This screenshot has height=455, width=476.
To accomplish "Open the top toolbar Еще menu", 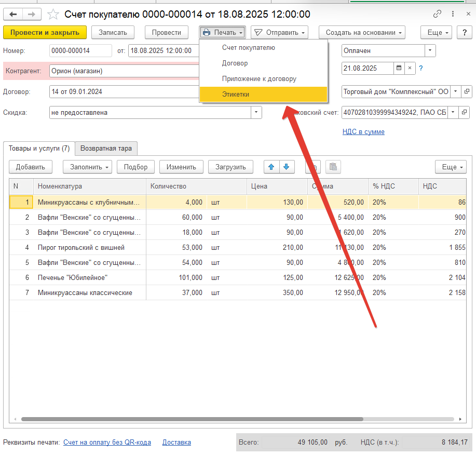I will click(x=436, y=33).
